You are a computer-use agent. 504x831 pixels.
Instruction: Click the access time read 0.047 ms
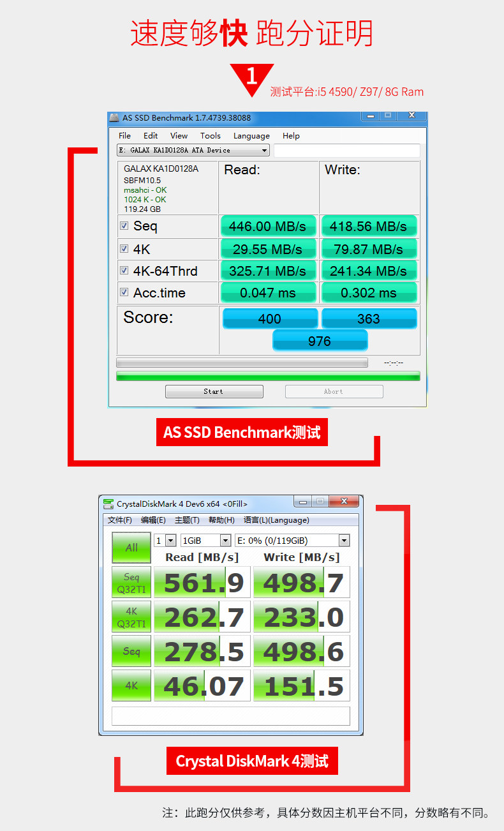(268, 293)
